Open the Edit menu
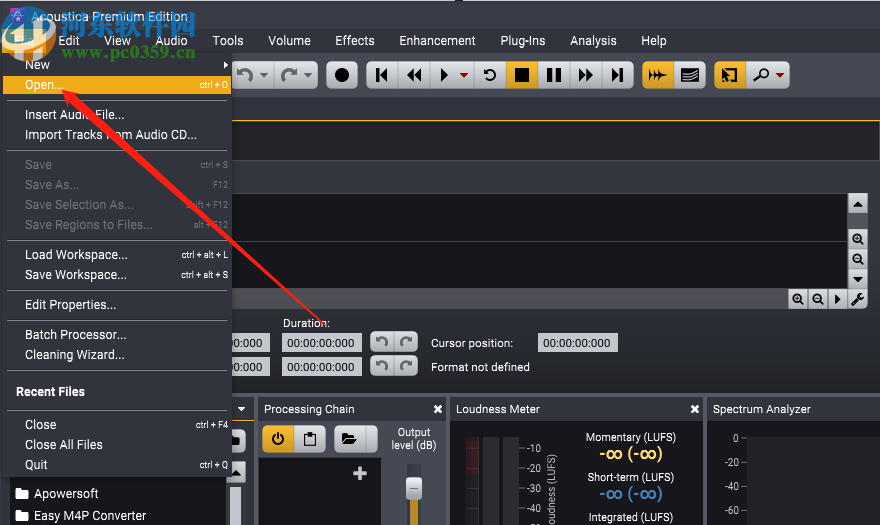Viewport: 880px width, 525px height. tap(69, 41)
